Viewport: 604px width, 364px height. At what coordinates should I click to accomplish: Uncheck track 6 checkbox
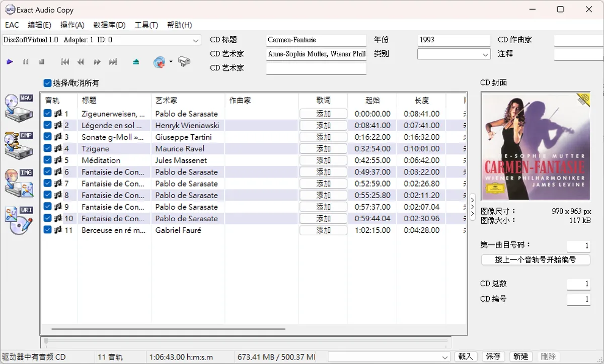48,172
